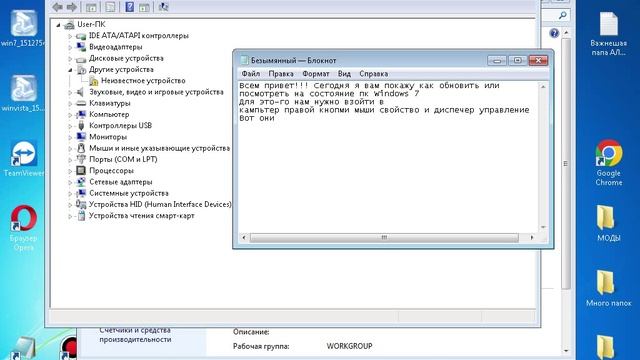Click the Back arrow in Device Manager toolbar
The width and height of the screenshot is (640, 360).
pos(57,7)
